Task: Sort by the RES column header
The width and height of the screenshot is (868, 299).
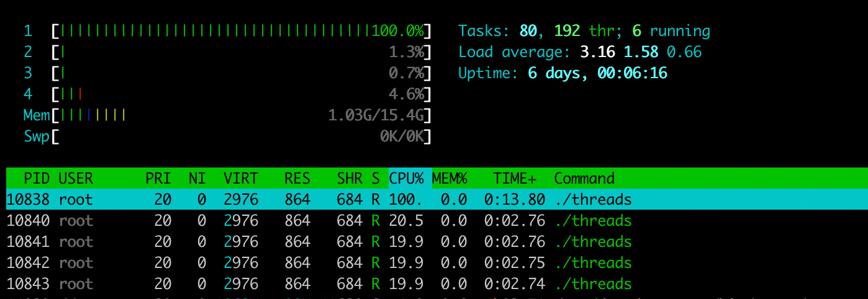Action: [297, 179]
